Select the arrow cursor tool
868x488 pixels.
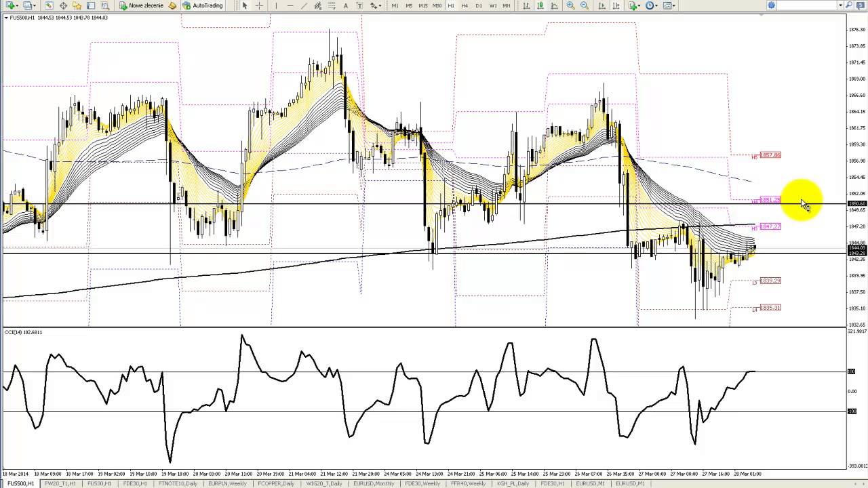[245, 5]
